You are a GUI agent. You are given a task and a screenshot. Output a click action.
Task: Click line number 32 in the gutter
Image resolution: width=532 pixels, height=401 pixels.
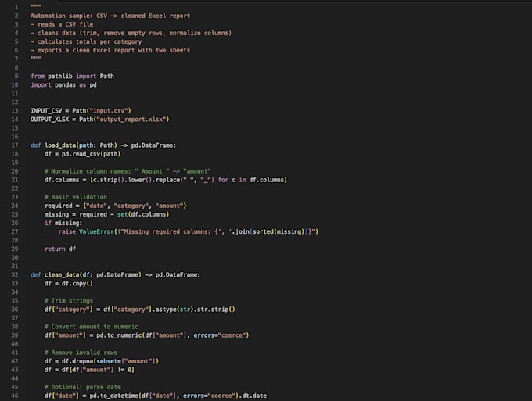(15, 275)
